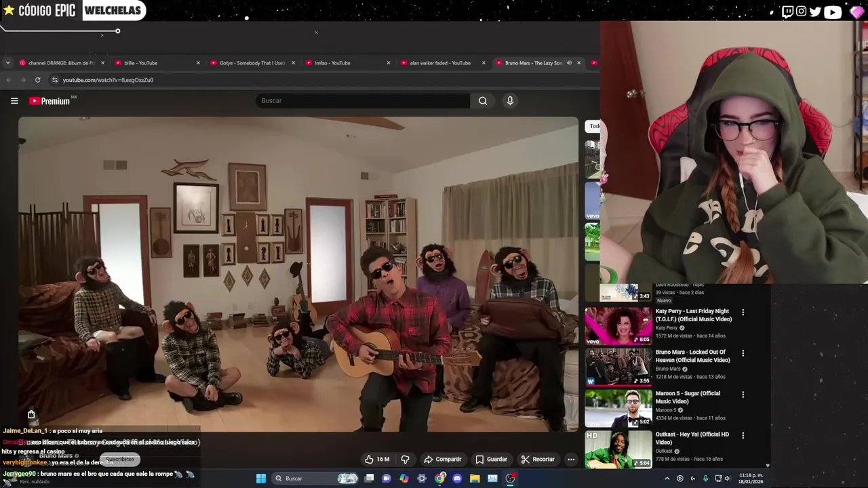
Task: Dislike the video with thumbs down
Action: tap(406, 459)
